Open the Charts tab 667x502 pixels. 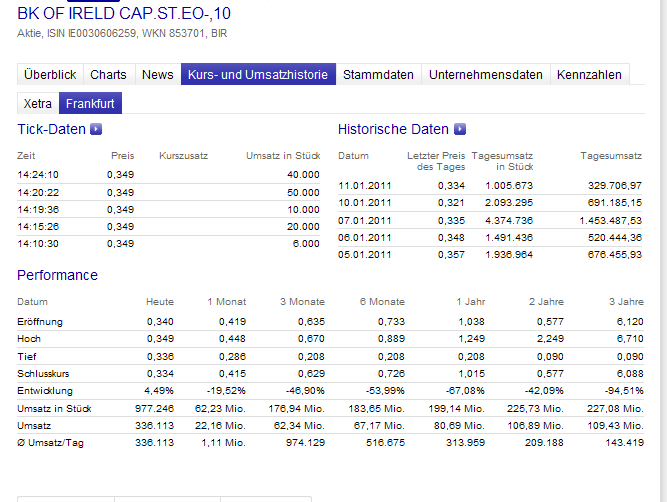coord(108,75)
